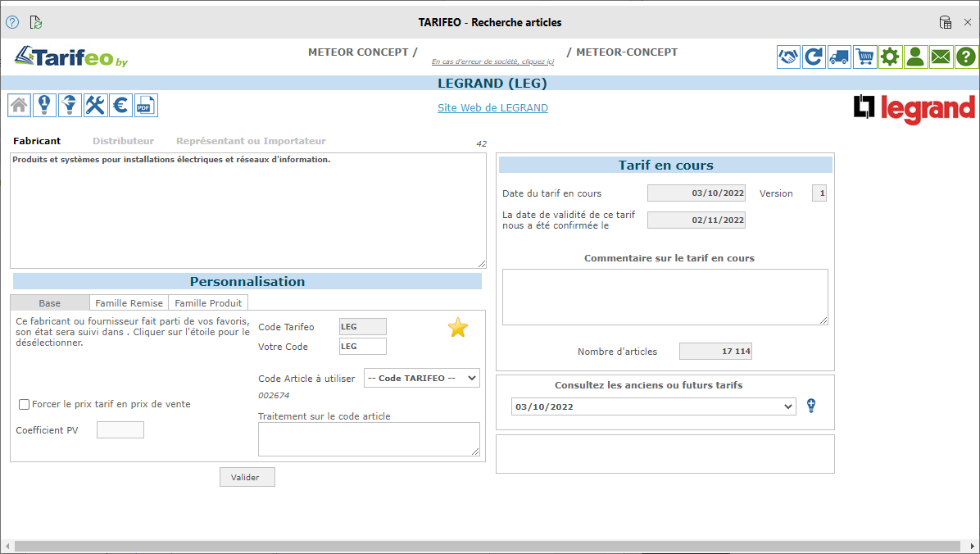The image size is (980, 554).
Task: Open the handshake partners icon
Action: [789, 57]
